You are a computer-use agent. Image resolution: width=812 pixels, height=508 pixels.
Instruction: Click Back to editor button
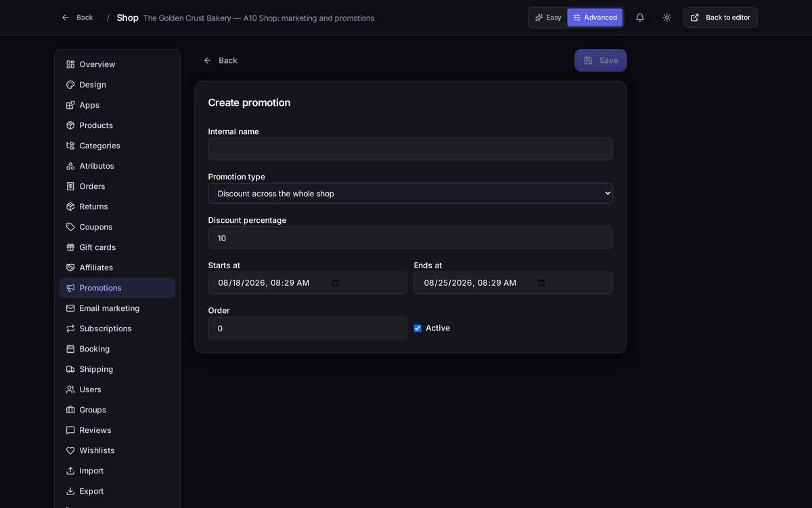tap(720, 18)
